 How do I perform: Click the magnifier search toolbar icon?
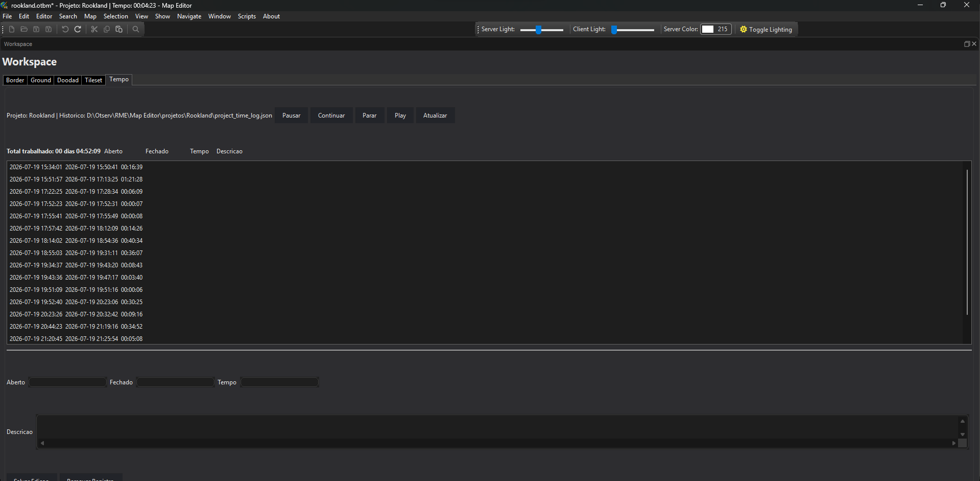(136, 29)
